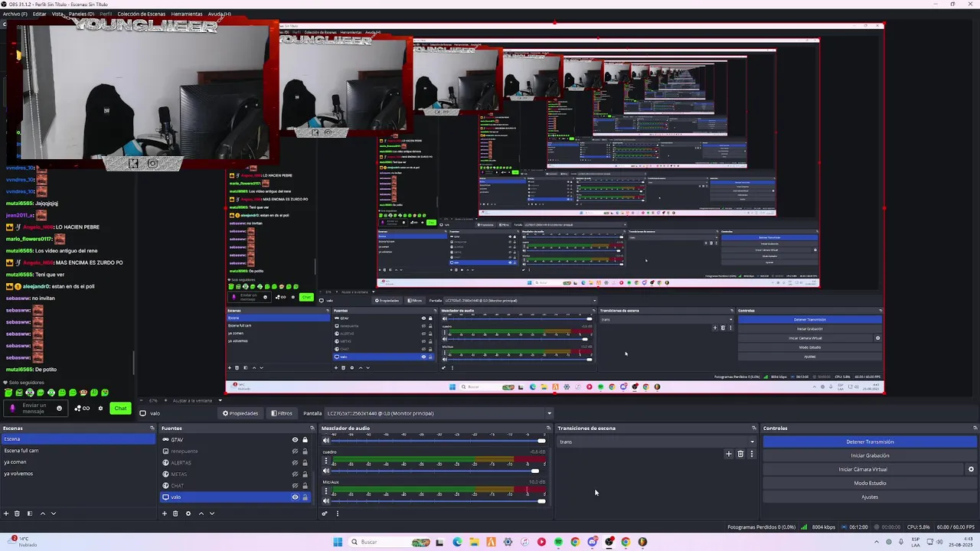
Task: Remove selected source using Fuentes trash icon
Action: 175,514
